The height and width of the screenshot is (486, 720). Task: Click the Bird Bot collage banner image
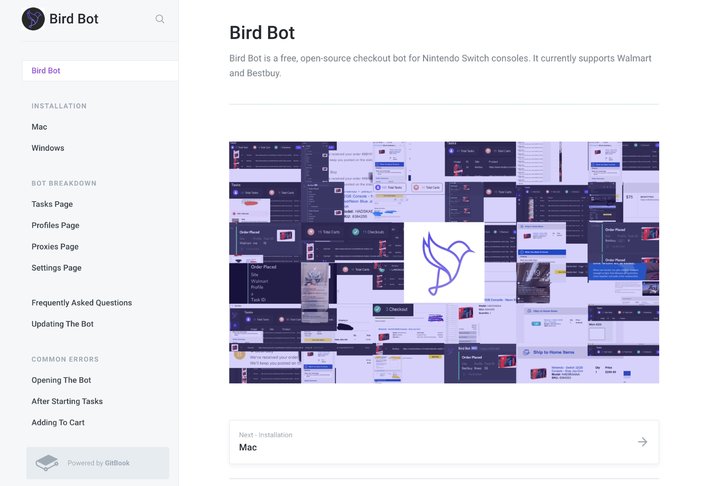pos(444,262)
